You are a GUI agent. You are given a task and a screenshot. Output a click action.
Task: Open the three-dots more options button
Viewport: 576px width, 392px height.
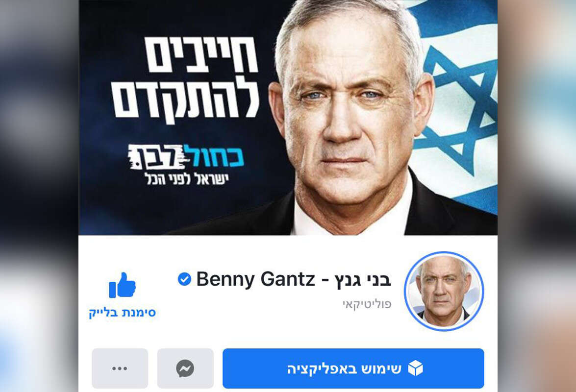pyautogui.click(x=120, y=368)
